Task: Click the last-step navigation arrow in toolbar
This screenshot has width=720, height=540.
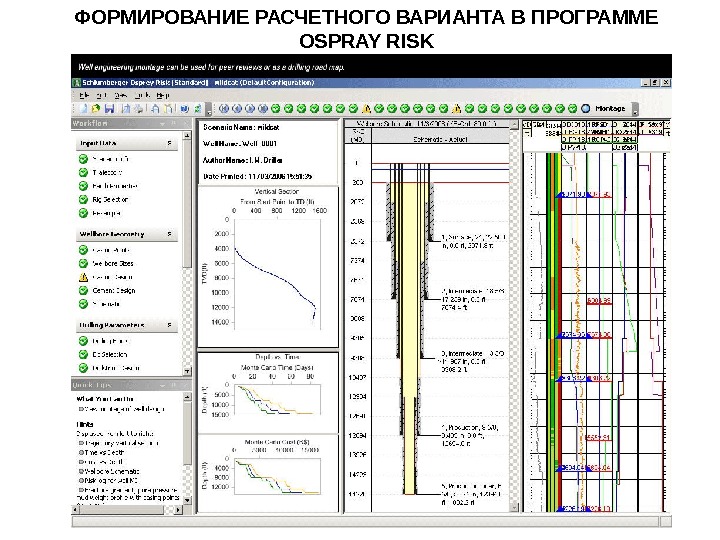Action: click(263, 109)
